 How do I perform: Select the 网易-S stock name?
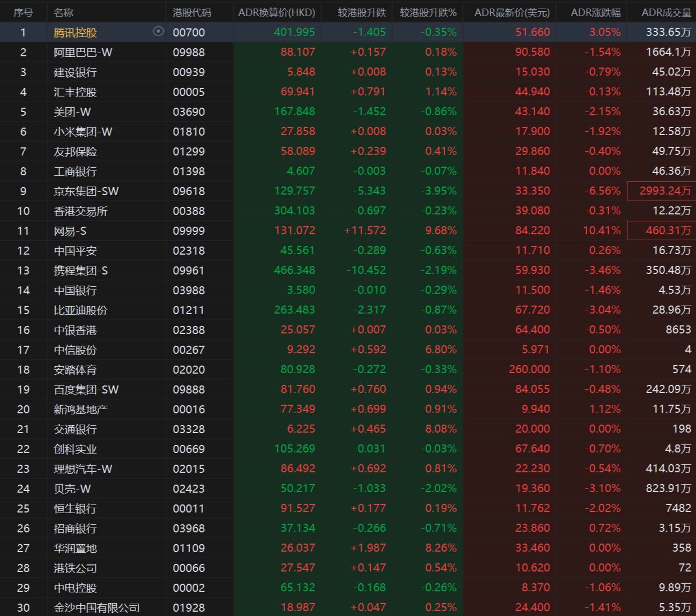(x=70, y=231)
